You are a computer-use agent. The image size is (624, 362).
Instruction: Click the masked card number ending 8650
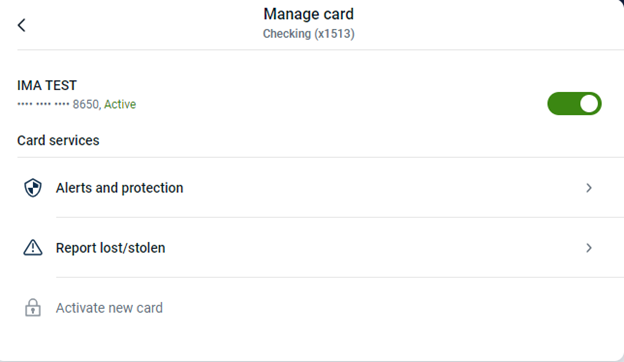[x=58, y=104]
